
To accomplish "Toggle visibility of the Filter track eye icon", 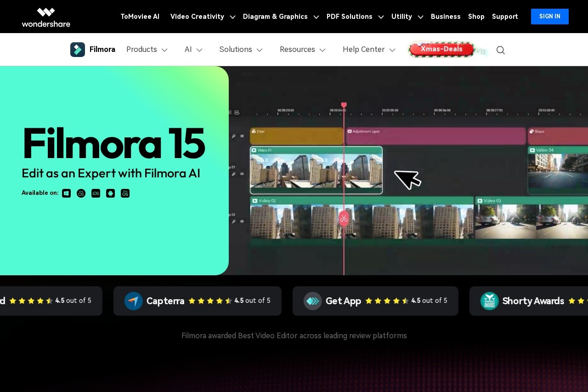I will pyautogui.click(x=242, y=136).
